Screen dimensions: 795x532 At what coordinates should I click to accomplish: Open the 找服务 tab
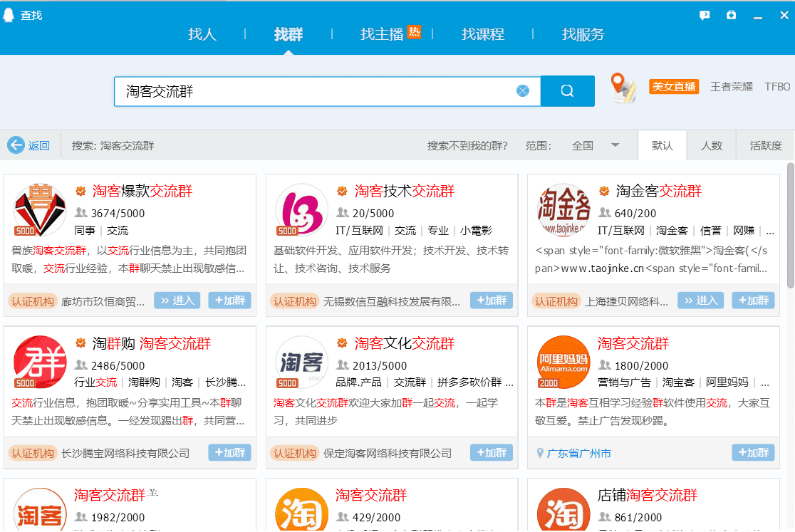583,34
